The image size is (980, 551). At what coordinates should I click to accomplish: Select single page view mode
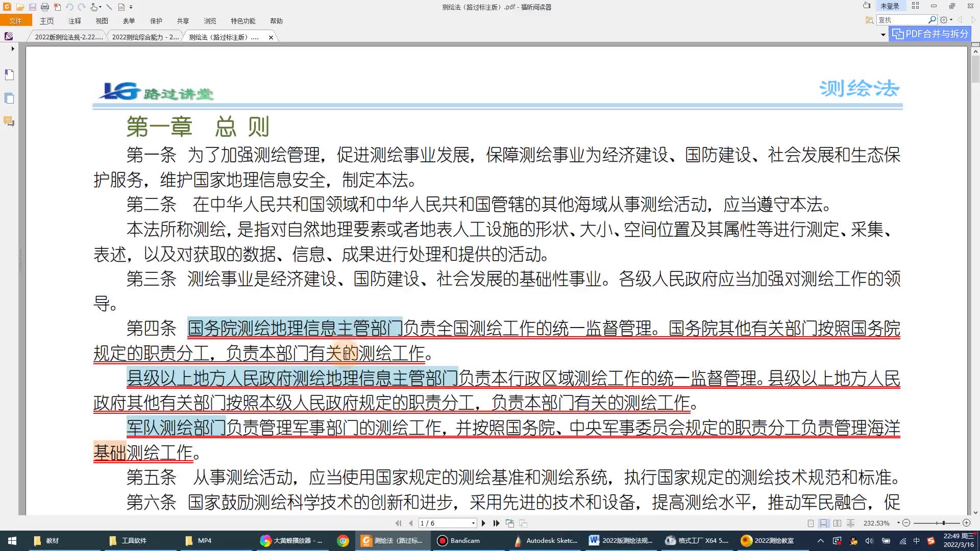(811, 523)
